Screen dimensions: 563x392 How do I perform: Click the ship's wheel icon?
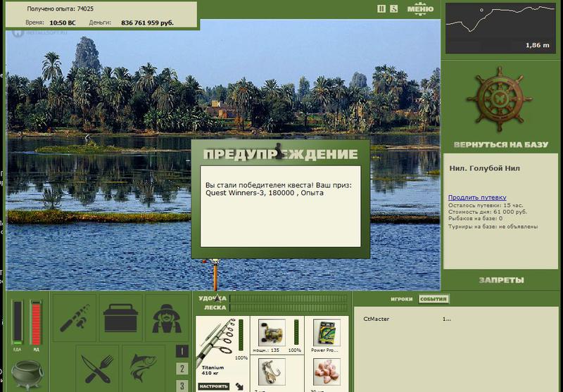tap(500, 99)
